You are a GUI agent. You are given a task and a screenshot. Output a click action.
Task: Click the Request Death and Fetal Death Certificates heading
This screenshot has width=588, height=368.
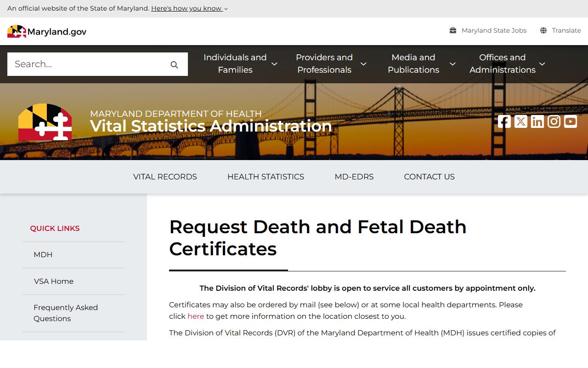pyautogui.click(x=318, y=238)
